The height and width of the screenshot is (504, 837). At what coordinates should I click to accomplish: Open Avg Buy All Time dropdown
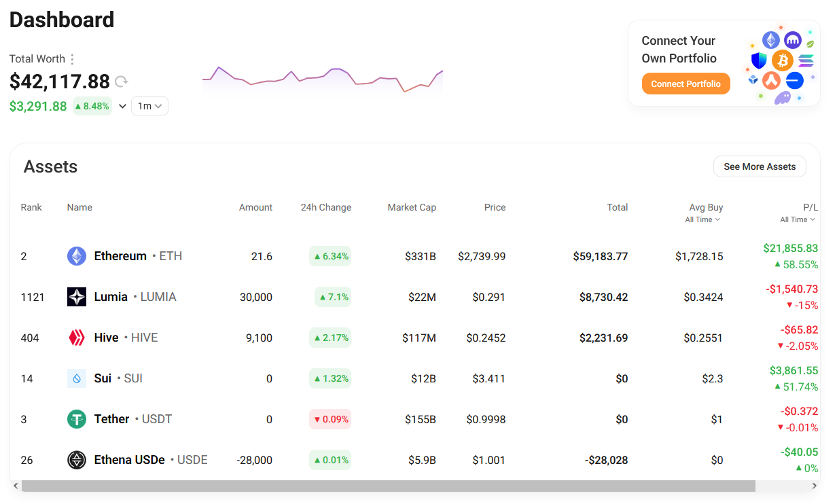click(702, 219)
